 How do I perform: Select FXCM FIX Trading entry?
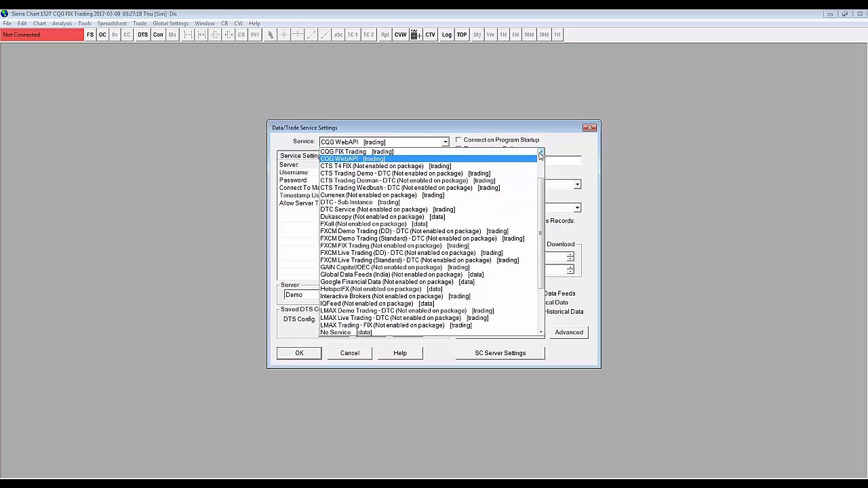point(429,245)
